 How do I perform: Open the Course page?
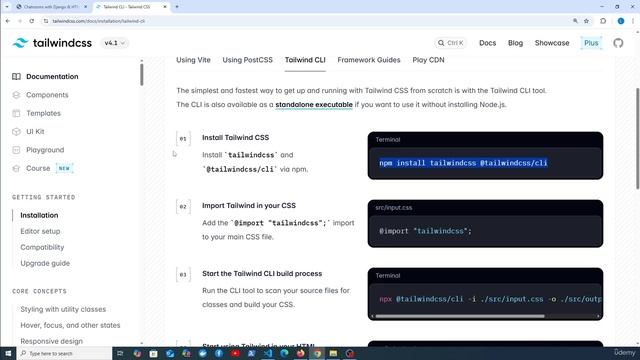pyautogui.click(x=38, y=168)
